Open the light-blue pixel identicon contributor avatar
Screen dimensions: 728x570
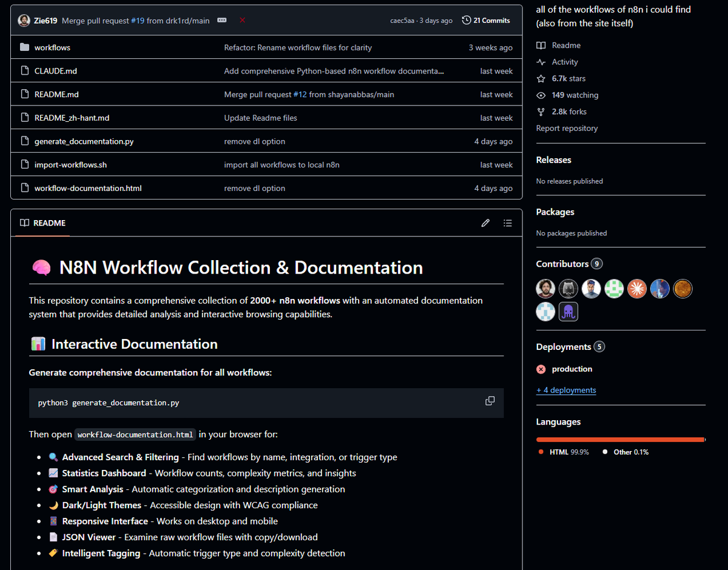tap(545, 312)
